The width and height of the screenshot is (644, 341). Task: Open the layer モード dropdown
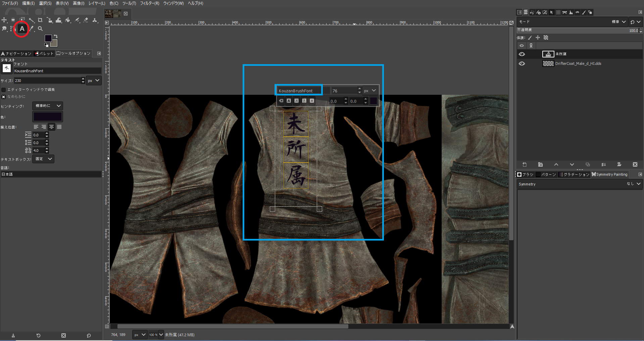click(572, 22)
